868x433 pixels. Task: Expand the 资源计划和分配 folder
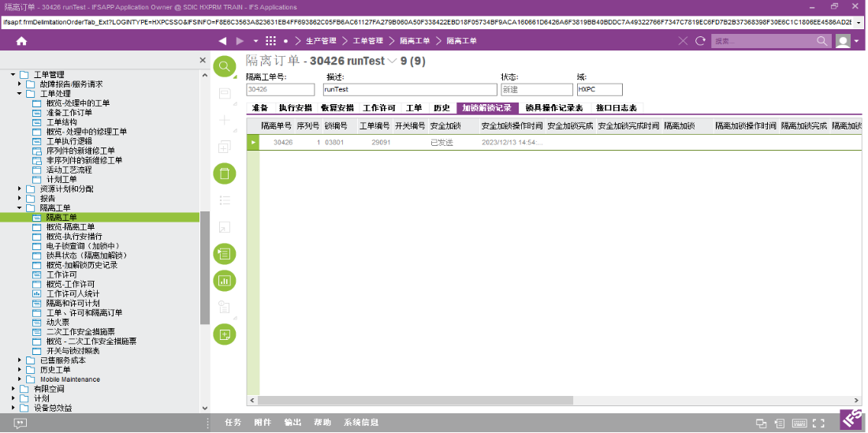20,189
